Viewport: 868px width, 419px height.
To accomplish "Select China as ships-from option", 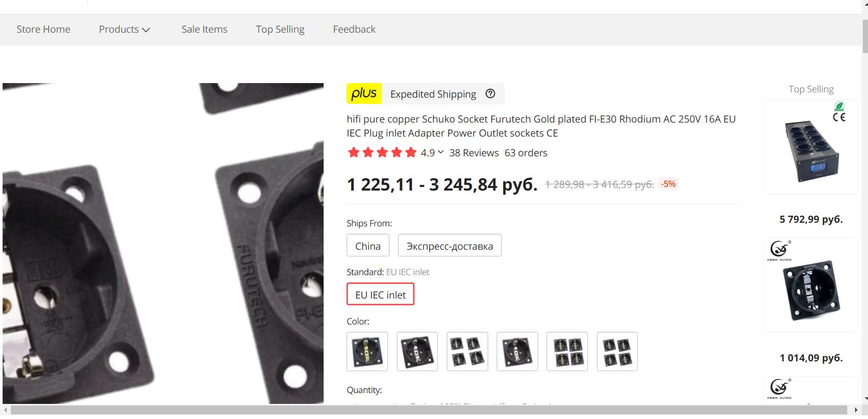I will (368, 246).
